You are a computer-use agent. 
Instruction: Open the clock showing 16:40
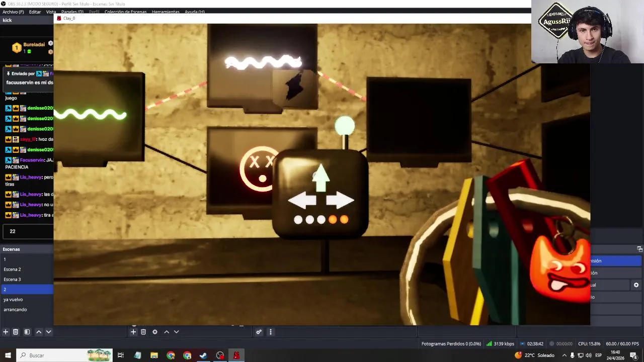pos(615,355)
